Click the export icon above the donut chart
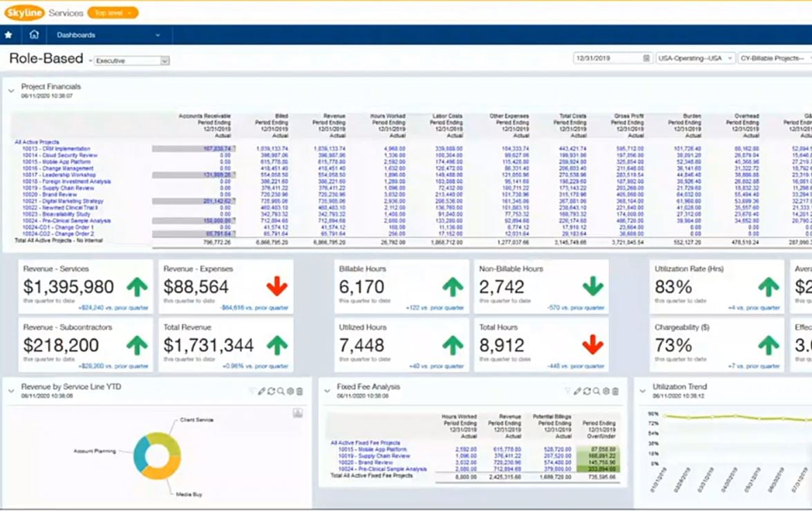 pyautogui.click(x=297, y=413)
